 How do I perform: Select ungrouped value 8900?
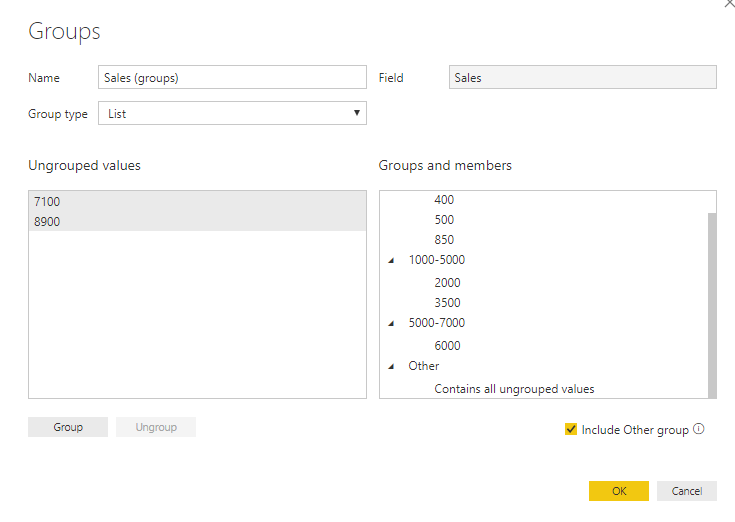coord(197,222)
